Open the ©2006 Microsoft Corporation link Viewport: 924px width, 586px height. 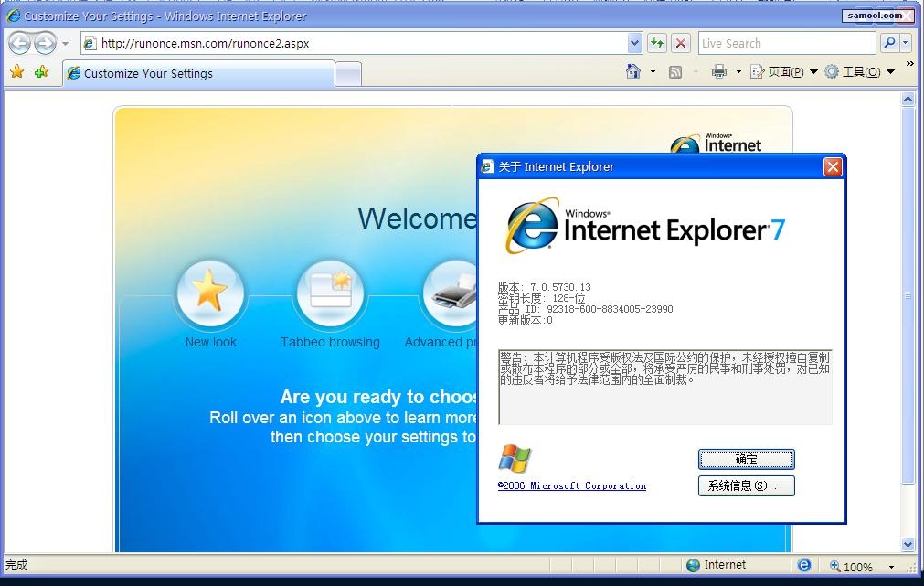click(x=571, y=486)
